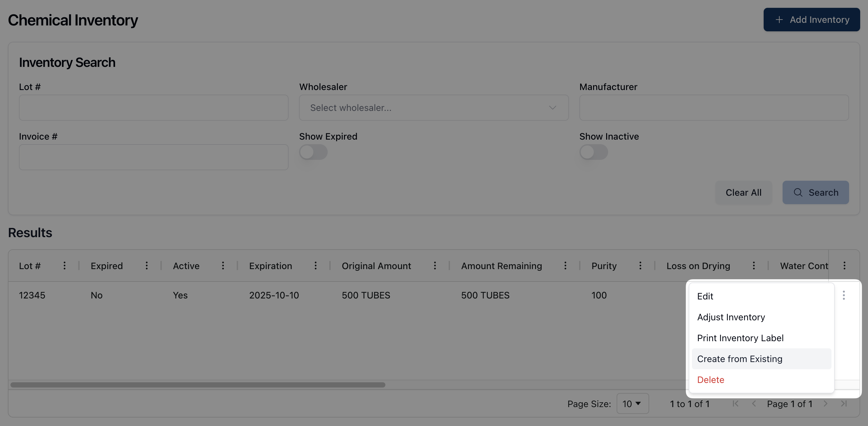Click the row actions kebab icon for lot 12345
Screen dimensions: 868x426
tap(844, 295)
